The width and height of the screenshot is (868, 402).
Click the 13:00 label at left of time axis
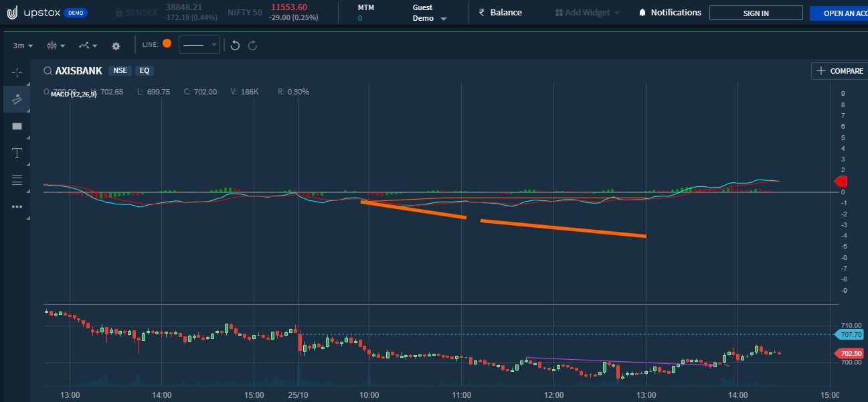(70, 395)
